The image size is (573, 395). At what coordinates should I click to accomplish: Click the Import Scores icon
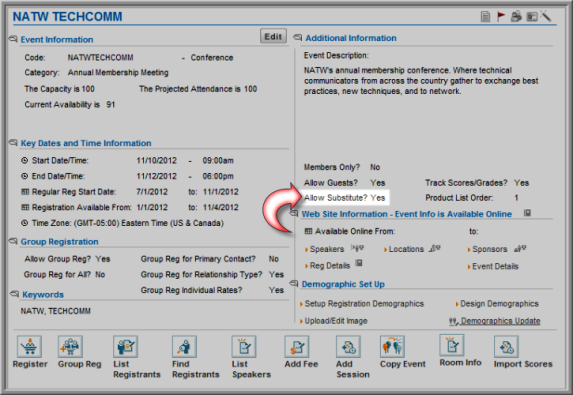(506, 346)
